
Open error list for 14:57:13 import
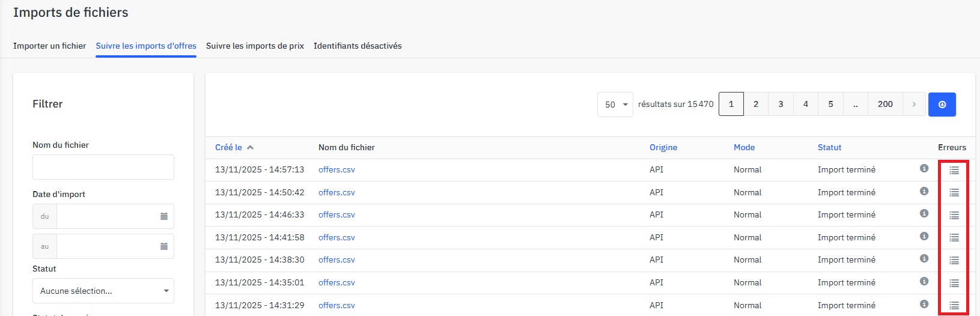(x=954, y=171)
